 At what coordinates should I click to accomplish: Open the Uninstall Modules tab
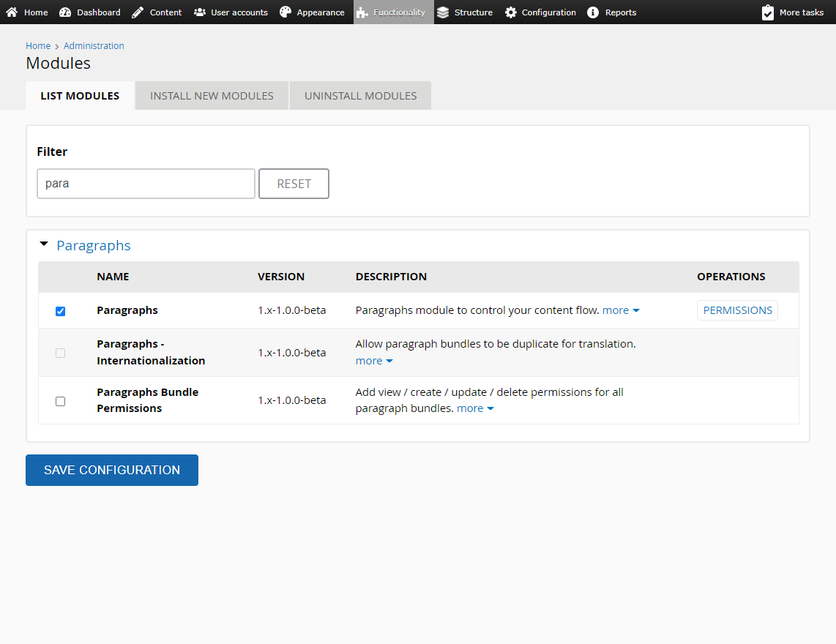pos(360,95)
